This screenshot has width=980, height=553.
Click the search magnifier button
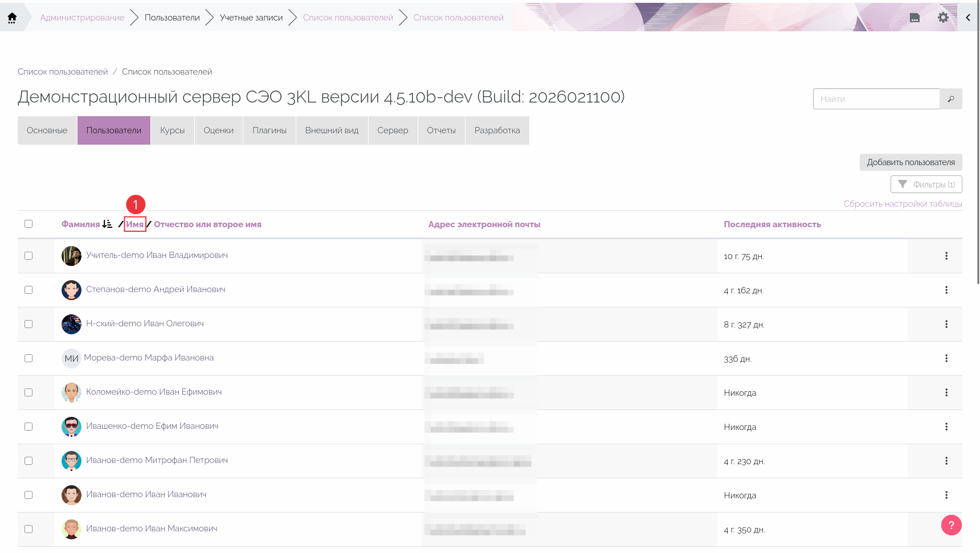[x=950, y=99]
